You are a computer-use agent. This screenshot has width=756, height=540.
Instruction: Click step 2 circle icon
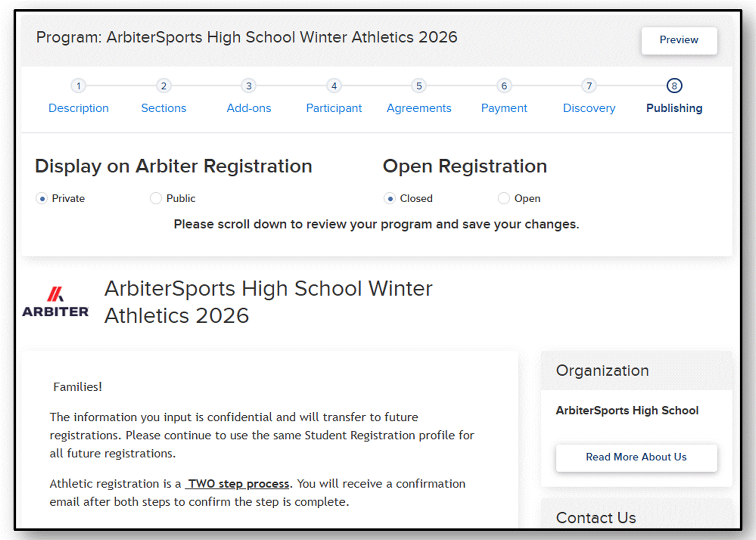tap(163, 86)
